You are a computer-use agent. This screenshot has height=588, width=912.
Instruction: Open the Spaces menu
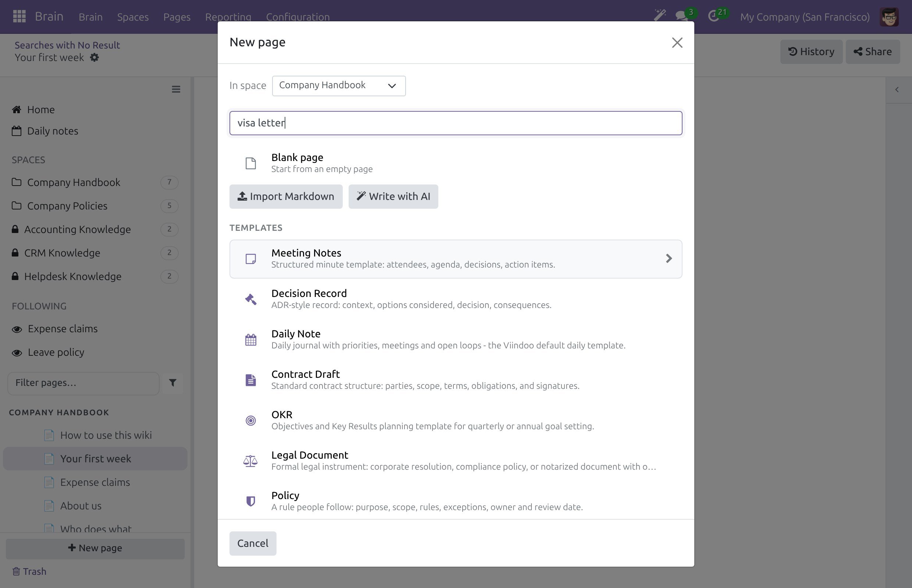[x=133, y=17]
